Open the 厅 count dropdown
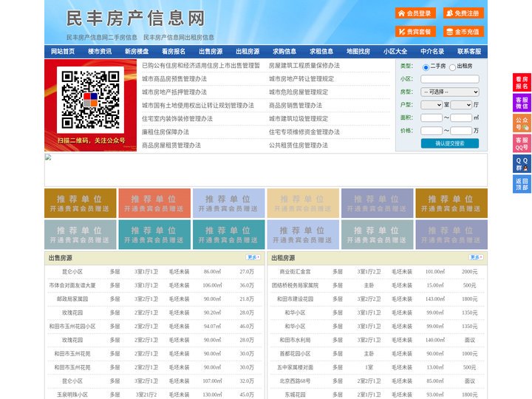Image resolution: width=532 pixels, height=399 pixels. tap(461, 105)
